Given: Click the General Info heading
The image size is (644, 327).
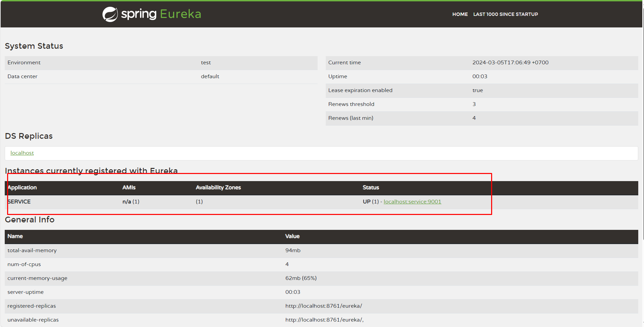Looking at the screenshot, I should pos(30,220).
